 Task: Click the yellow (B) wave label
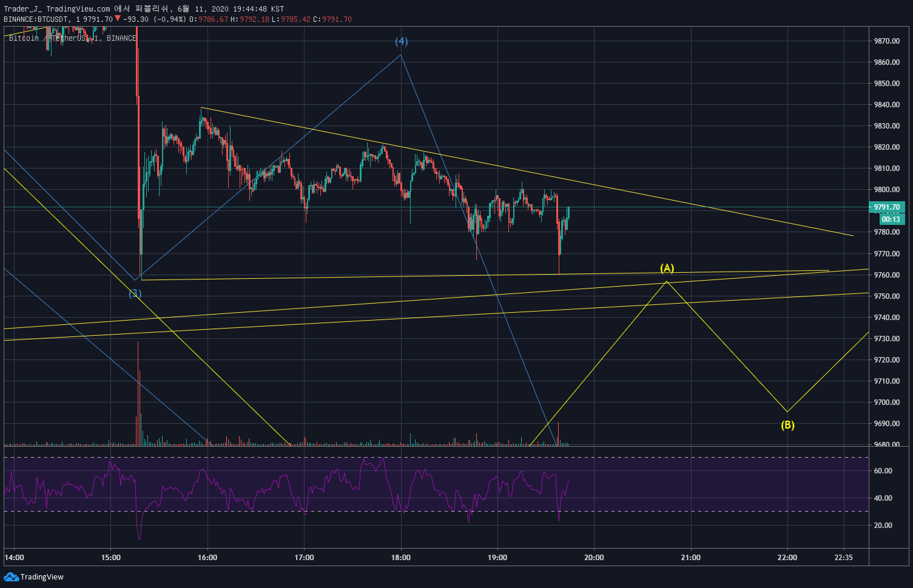787,425
